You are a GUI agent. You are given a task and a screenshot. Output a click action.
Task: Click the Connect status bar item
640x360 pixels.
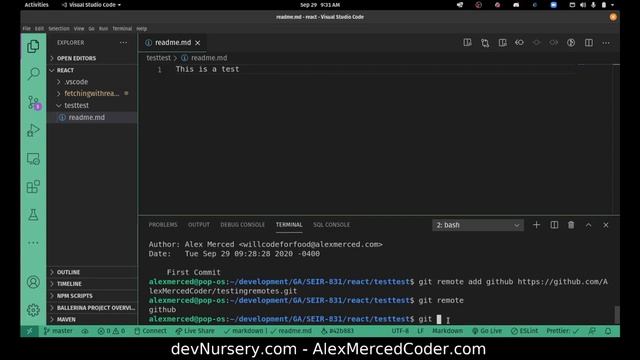(150, 331)
